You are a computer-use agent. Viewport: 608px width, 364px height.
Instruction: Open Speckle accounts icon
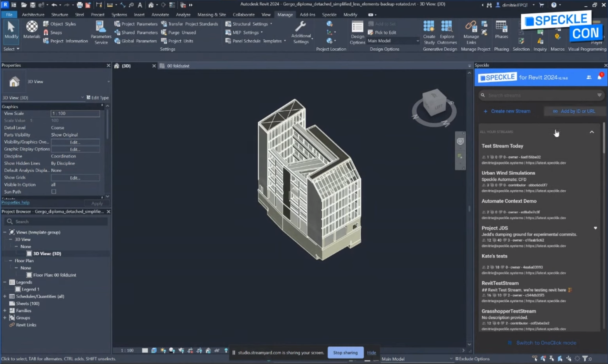(x=589, y=77)
